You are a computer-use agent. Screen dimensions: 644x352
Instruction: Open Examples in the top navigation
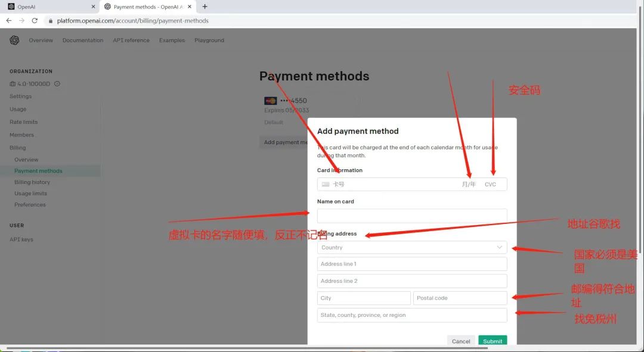pos(172,41)
